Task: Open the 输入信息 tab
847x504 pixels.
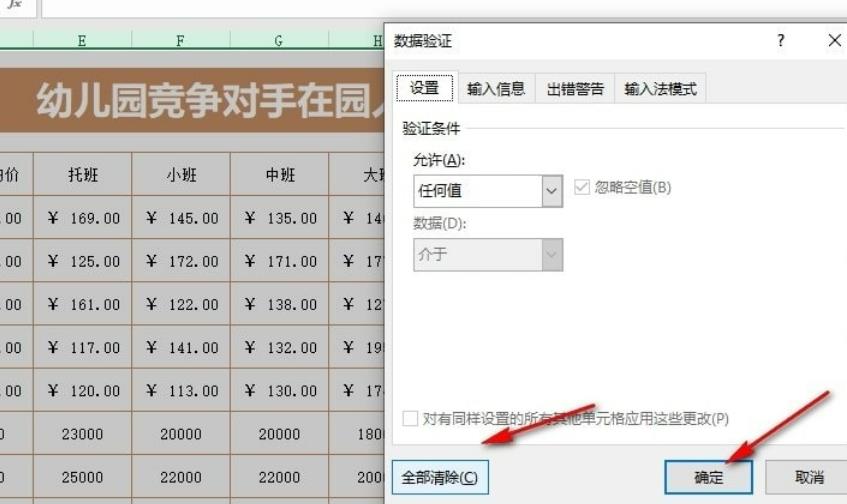Action: click(496, 89)
